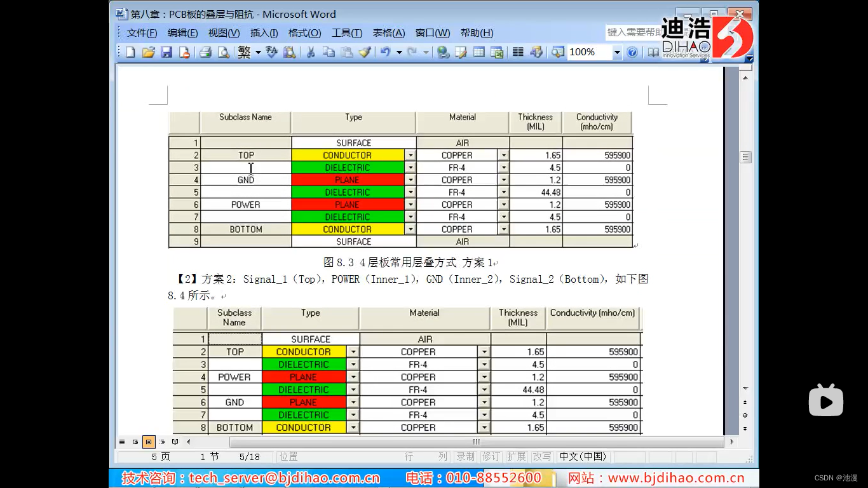868x488 pixels.
Task: Open the 工具(T) menu
Action: (347, 33)
